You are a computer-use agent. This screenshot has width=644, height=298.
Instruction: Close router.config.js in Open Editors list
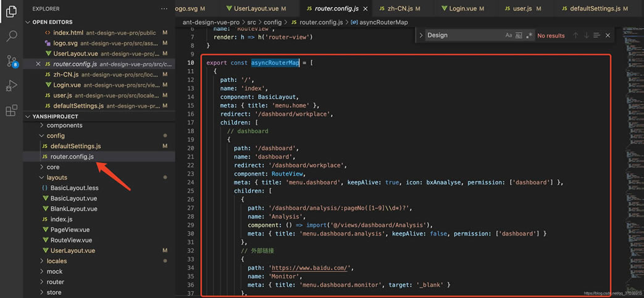pyautogui.click(x=38, y=64)
